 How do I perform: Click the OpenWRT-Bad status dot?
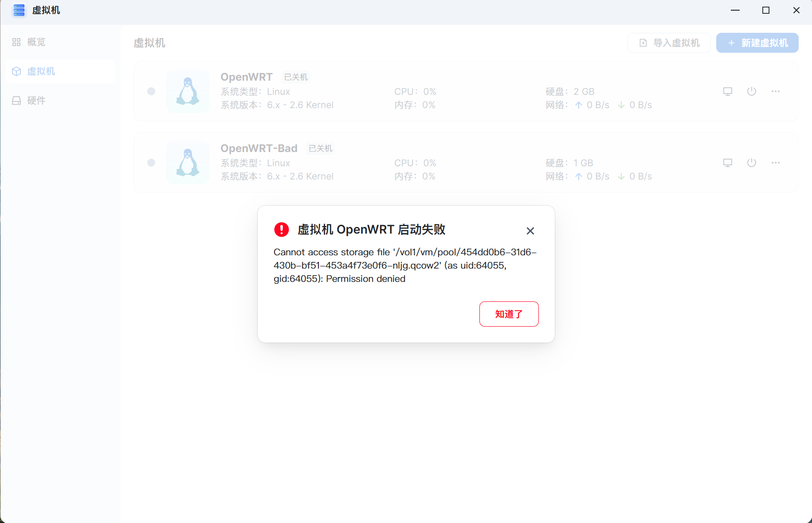[151, 163]
